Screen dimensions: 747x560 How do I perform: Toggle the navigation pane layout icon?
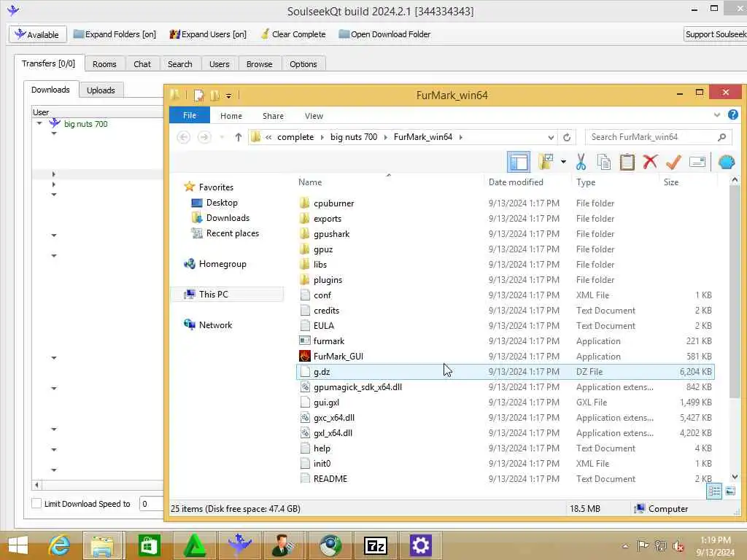point(519,162)
